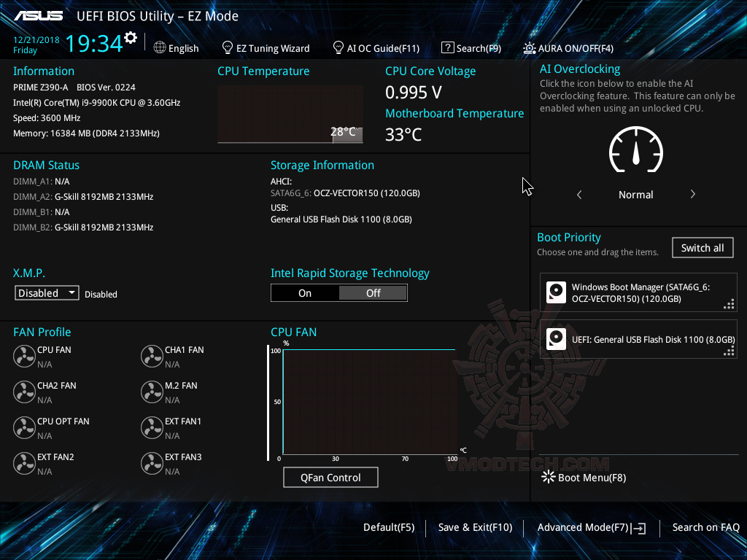Open Search(F9)
The width and height of the screenshot is (747, 560).
(x=479, y=48)
